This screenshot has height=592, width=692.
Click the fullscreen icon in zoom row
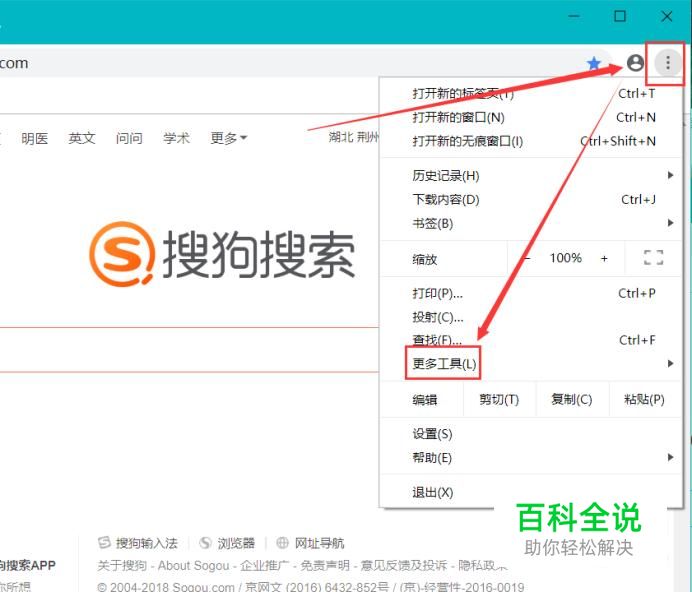coord(653,258)
